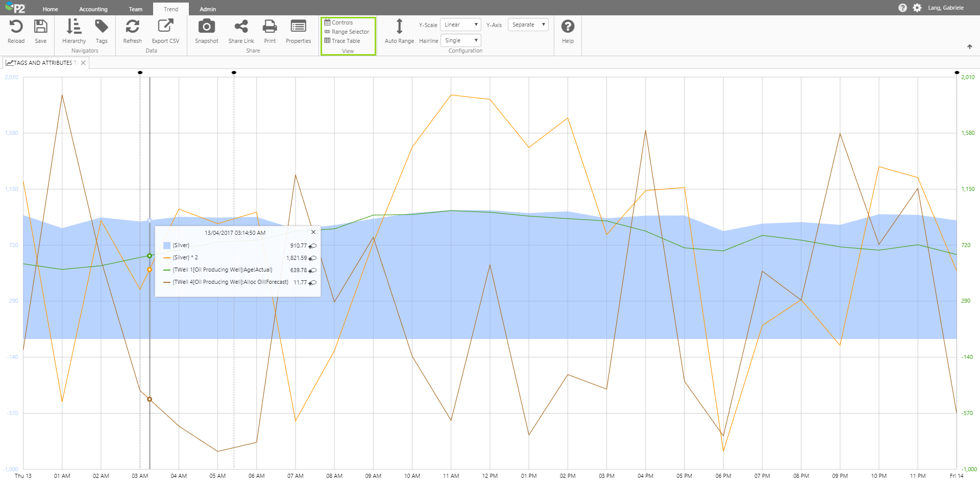Click the {Silver} blue color swatch
The image size is (980, 485).
167,246
